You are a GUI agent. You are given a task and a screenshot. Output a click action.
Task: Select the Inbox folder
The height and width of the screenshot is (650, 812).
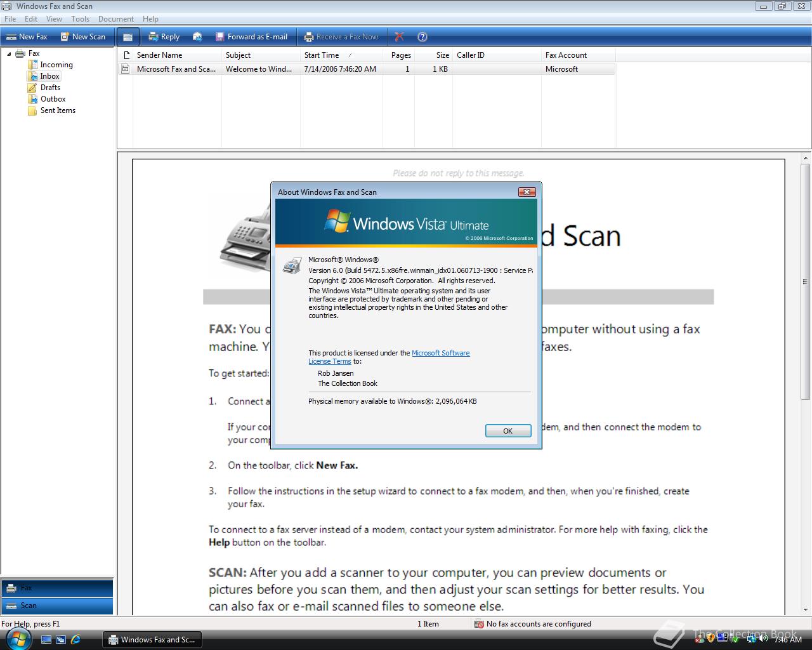49,76
